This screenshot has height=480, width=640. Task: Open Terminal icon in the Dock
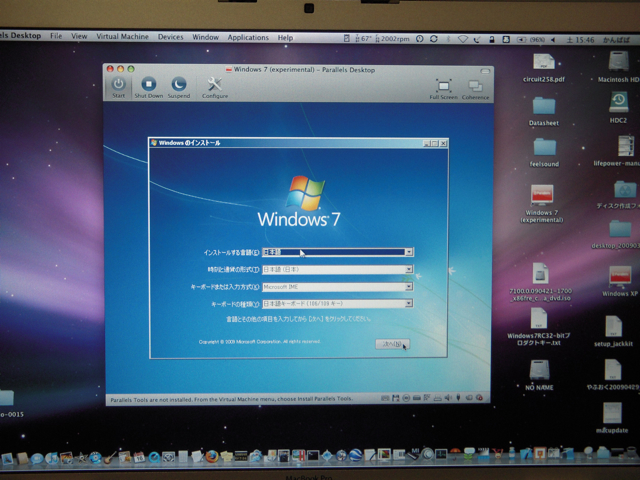click(313, 455)
